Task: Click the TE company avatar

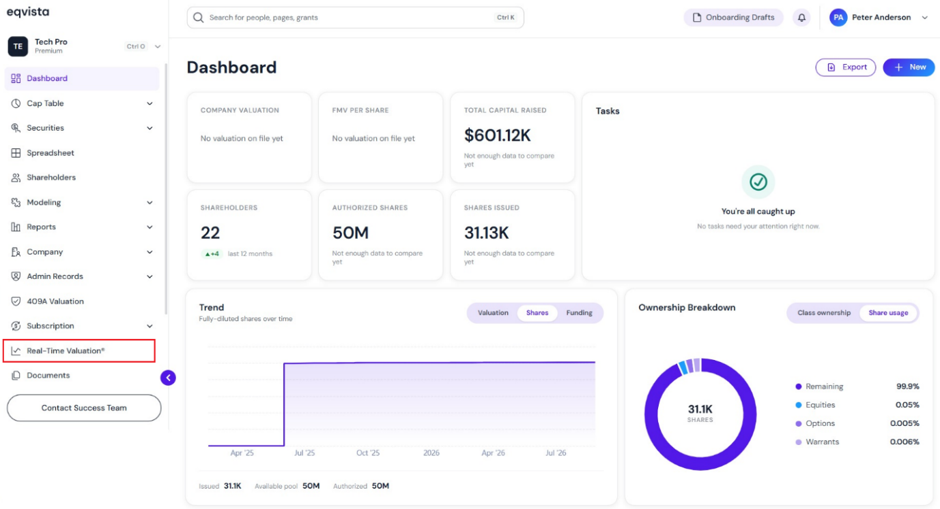Action: click(18, 46)
